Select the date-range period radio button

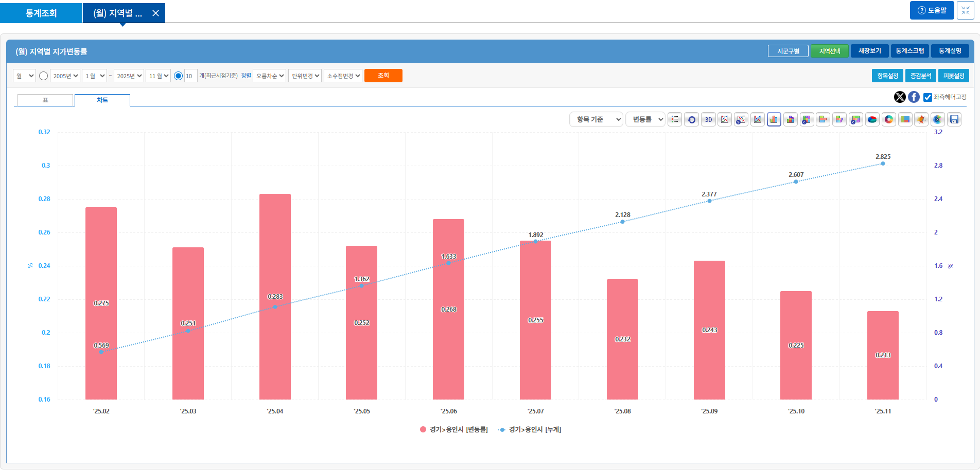(x=44, y=76)
